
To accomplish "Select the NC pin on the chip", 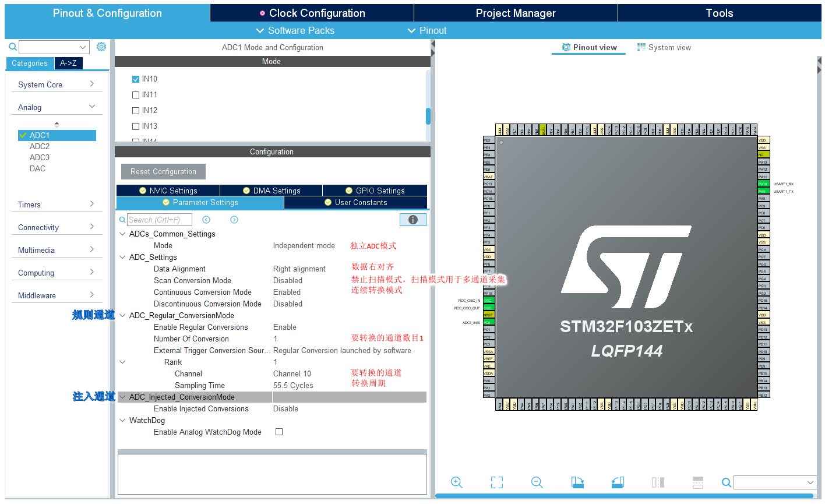I will coord(763,155).
